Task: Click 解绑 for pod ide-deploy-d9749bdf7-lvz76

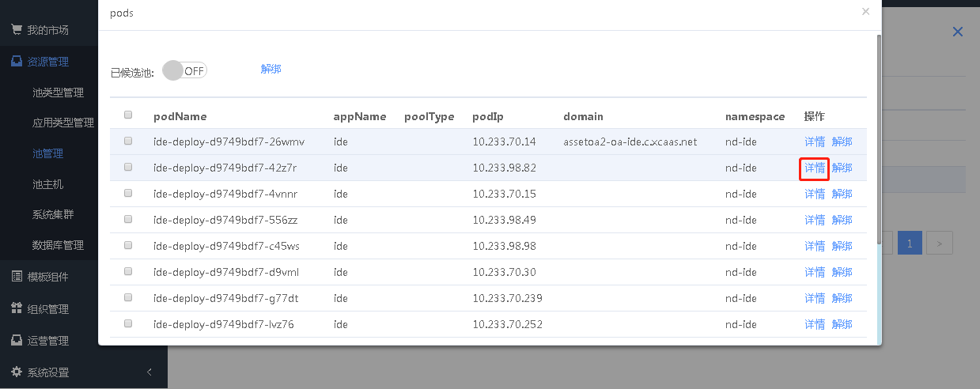Action: click(842, 324)
